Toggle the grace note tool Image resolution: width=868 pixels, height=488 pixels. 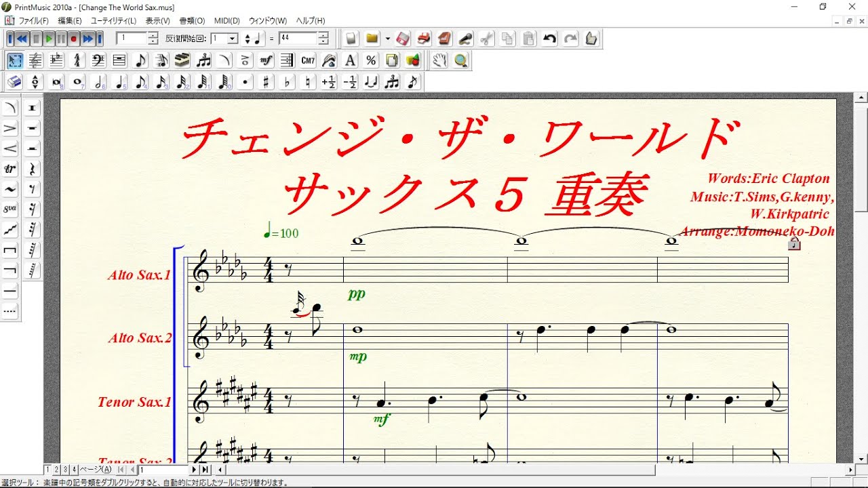413,82
